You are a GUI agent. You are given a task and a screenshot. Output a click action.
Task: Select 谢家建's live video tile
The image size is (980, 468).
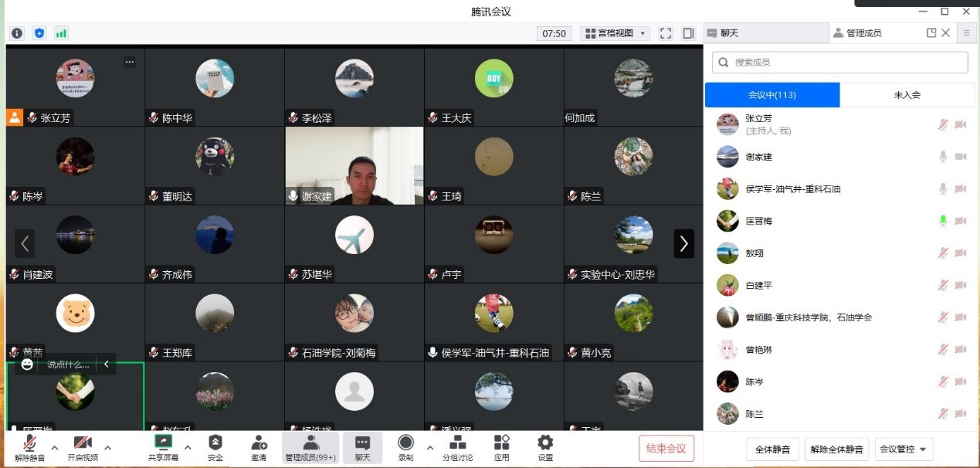(x=354, y=165)
